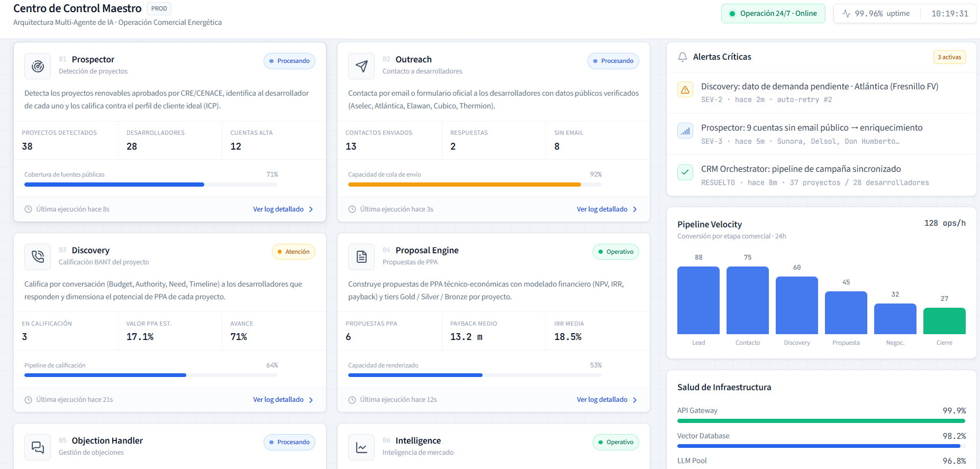Click the Alertas Críticas bell icon
980x469 pixels.
(683, 57)
